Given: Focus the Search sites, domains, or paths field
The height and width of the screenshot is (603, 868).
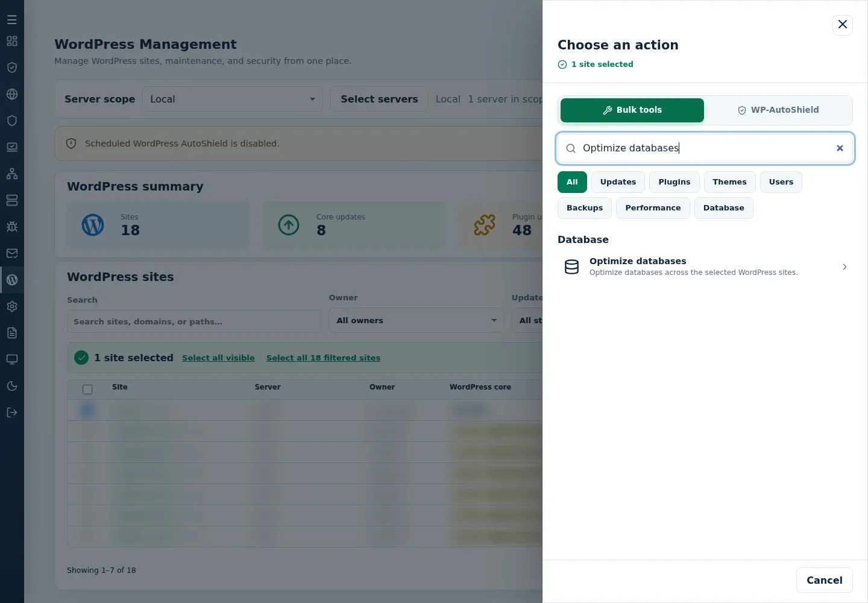Looking at the screenshot, I should coord(193,321).
